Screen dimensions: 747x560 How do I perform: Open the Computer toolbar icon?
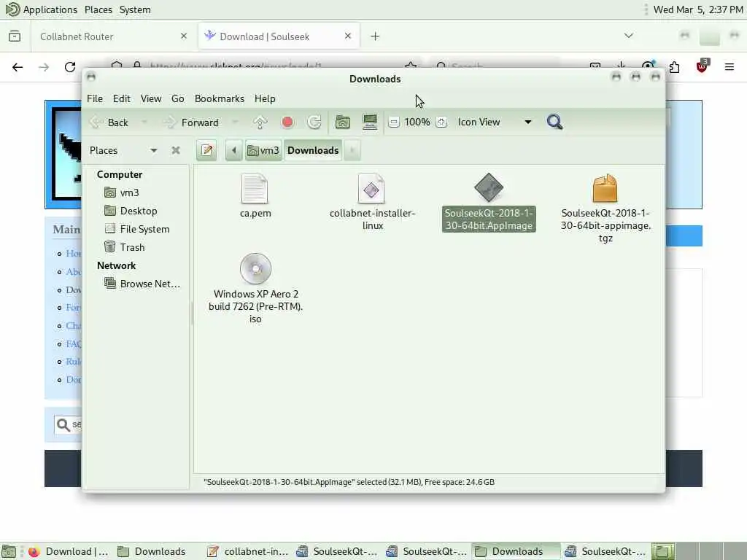click(370, 122)
